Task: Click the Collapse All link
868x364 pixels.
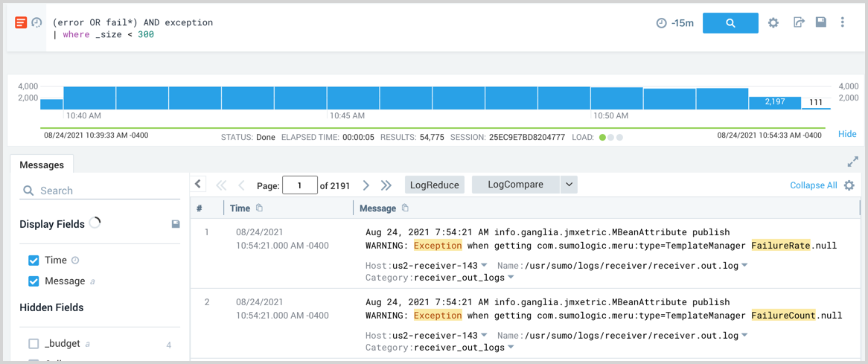Action: 813,185
